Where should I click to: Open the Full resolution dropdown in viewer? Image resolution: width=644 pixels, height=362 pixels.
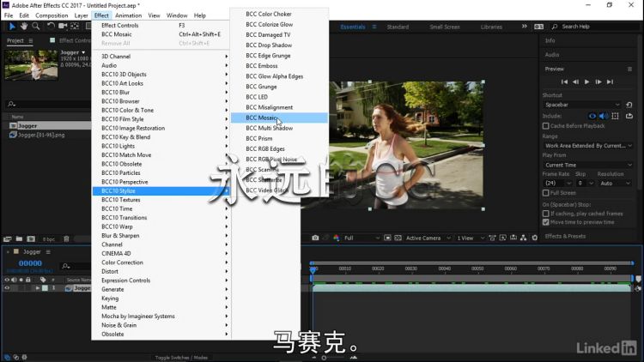(361, 238)
